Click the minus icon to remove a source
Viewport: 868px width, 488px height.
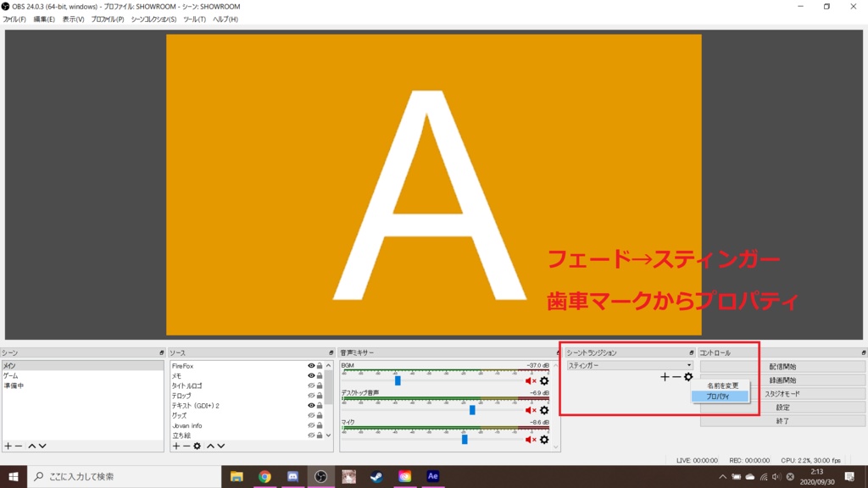[x=186, y=446]
